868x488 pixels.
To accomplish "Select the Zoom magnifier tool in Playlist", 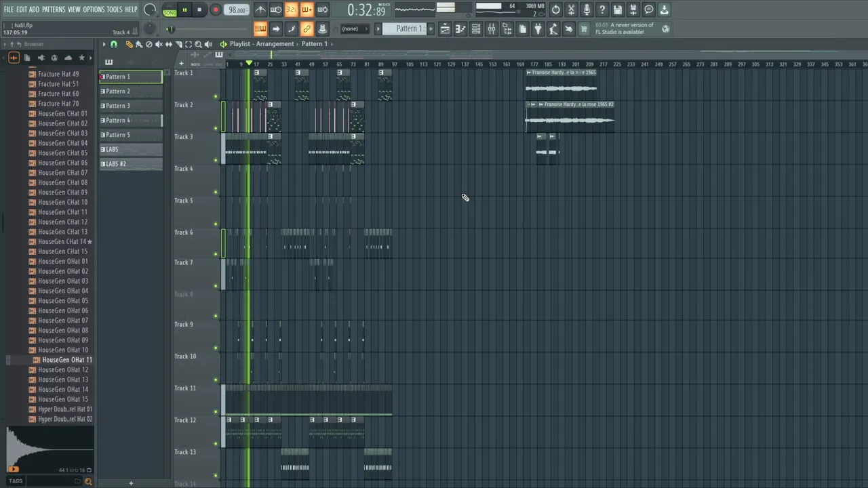I will [198, 44].
